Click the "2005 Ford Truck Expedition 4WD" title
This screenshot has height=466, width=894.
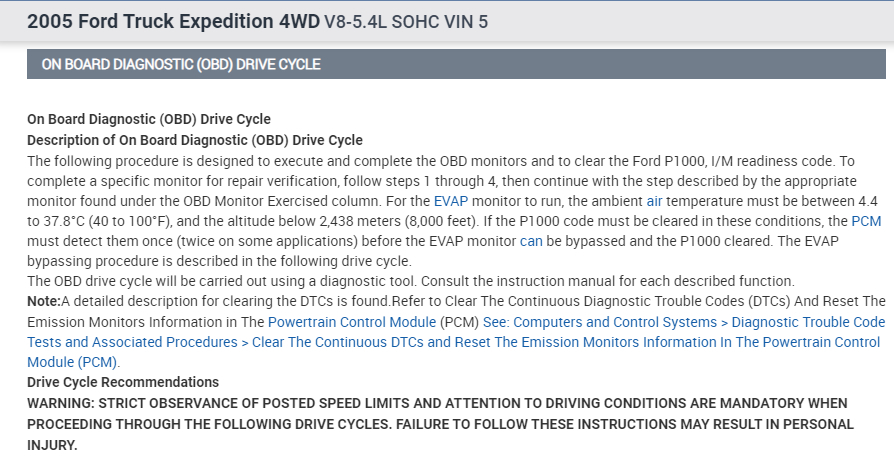point(173,21)
